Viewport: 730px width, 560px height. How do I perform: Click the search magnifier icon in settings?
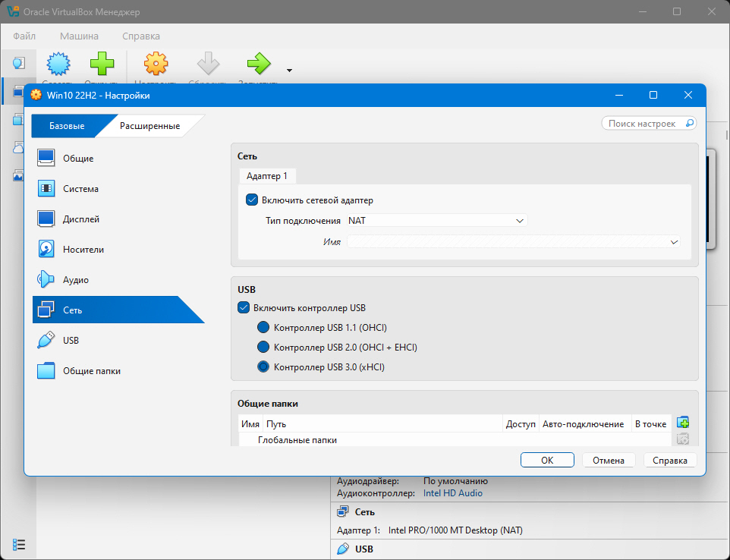click(690, 124)
